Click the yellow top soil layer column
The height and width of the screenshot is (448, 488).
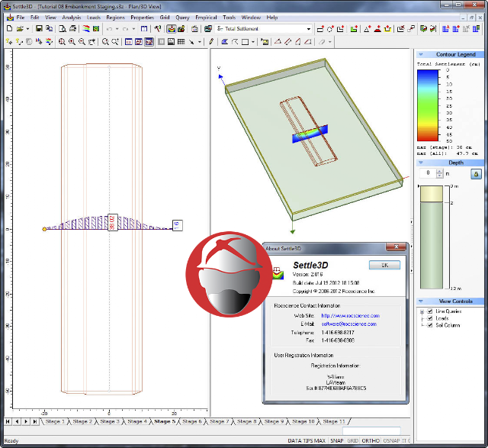[x=432, y=194]
